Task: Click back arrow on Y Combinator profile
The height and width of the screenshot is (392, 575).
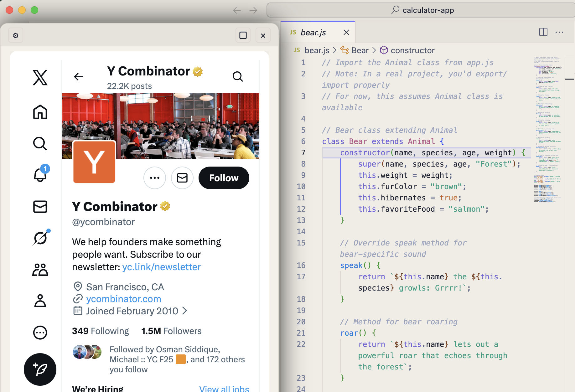Action: [78, 76]
